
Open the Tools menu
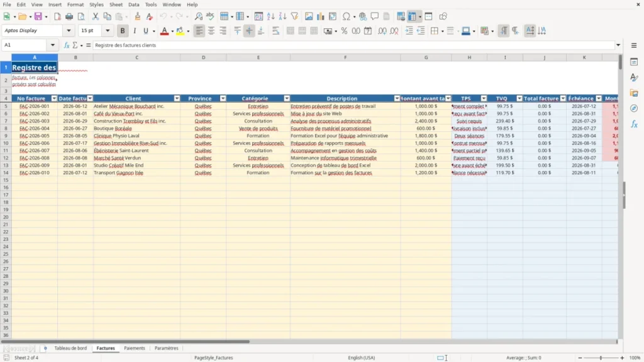(x=151, y=4)
